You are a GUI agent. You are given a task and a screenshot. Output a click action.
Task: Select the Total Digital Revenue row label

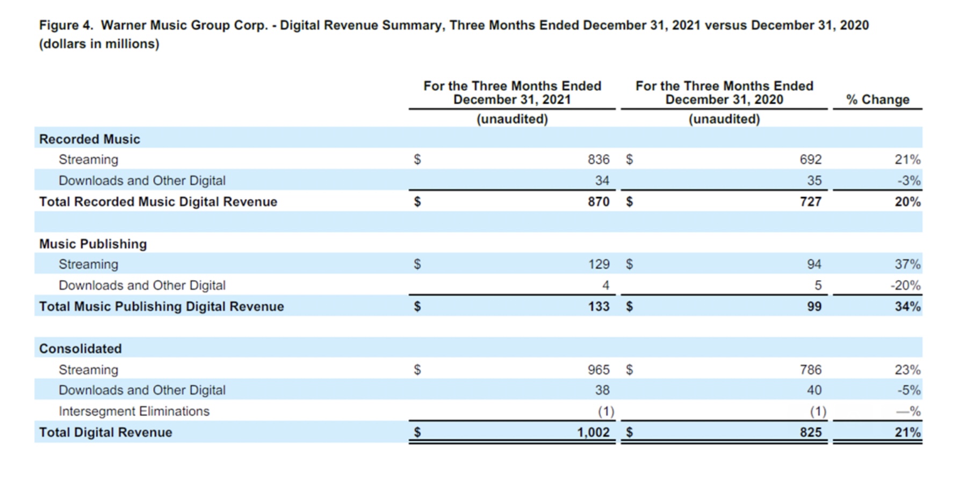105,432
